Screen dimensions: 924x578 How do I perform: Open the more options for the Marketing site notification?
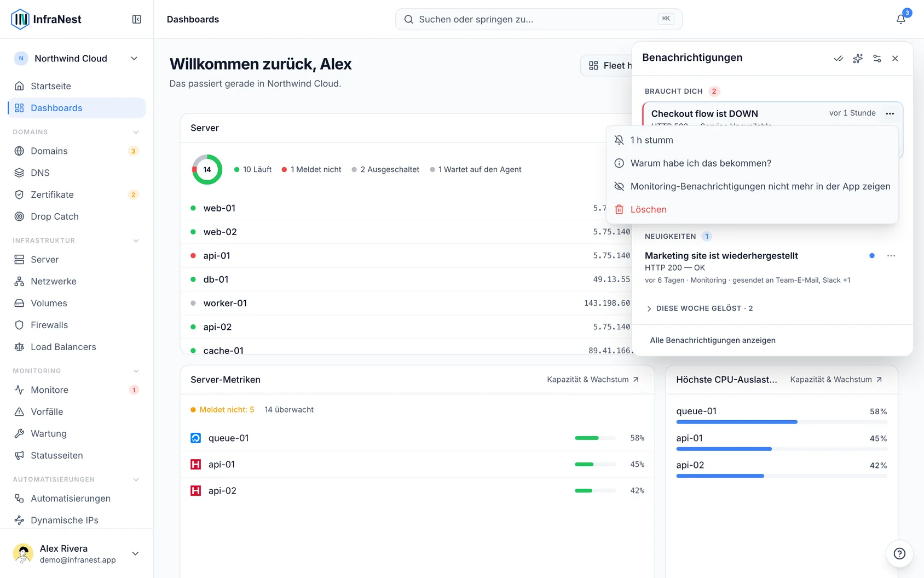point(891,255)
